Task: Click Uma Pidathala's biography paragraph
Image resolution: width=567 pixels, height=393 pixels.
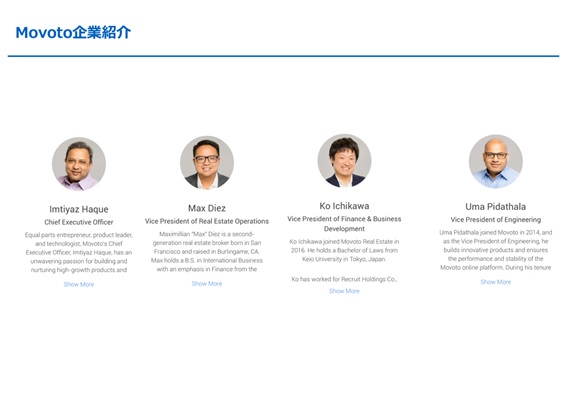Action: pyautogui.click(x=496, y=250)
